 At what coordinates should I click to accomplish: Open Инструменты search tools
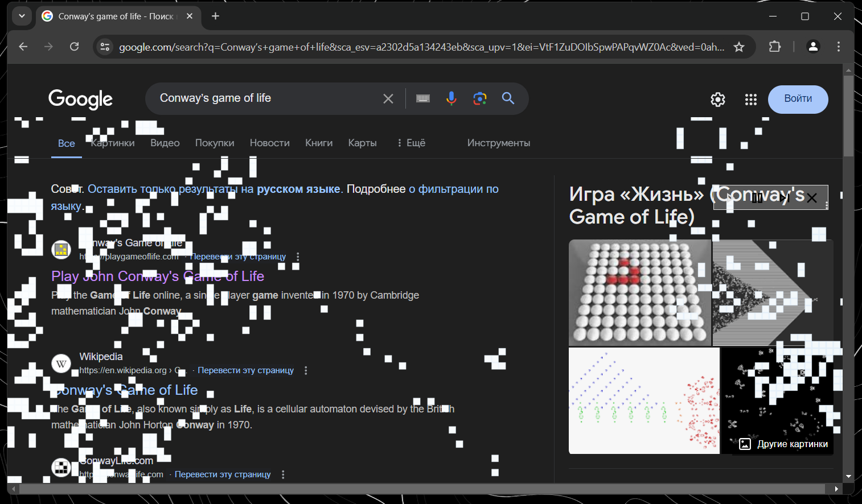pos(499,143)
